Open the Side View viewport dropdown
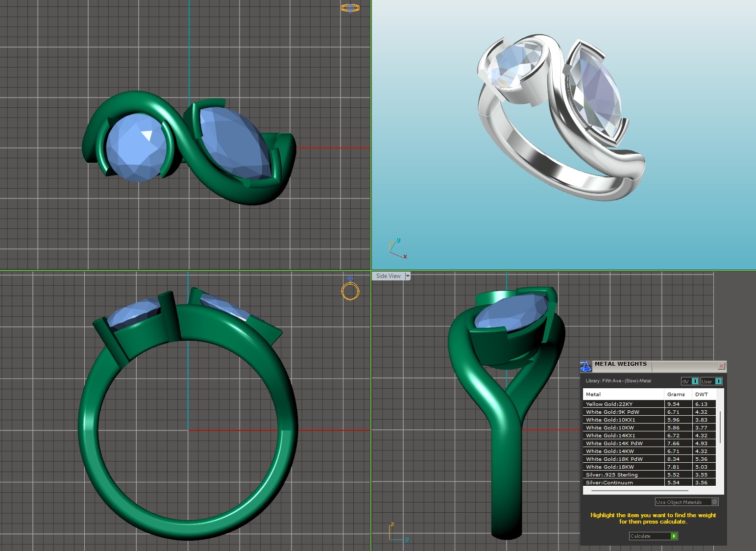 pos(408,276)
